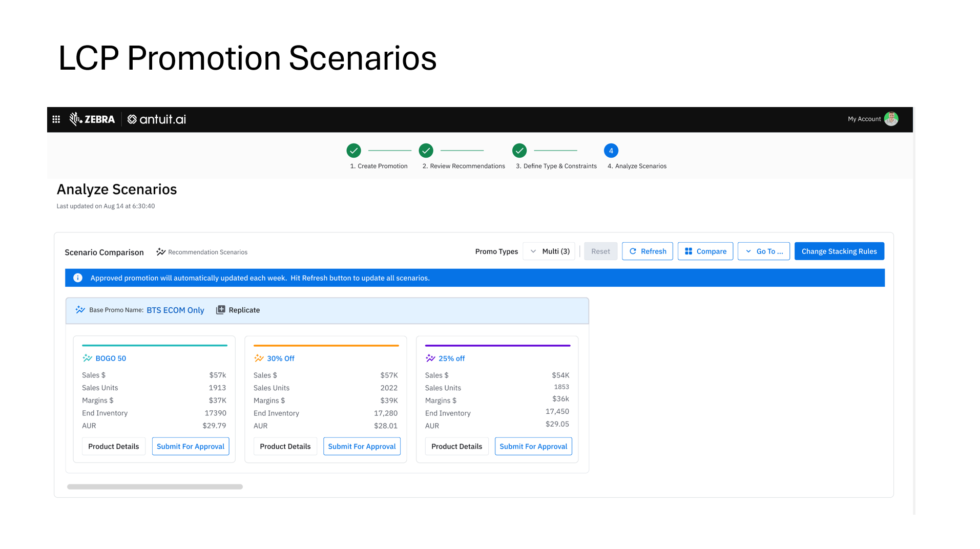
Task: Click the Refresh button
Action: (647, 251)
